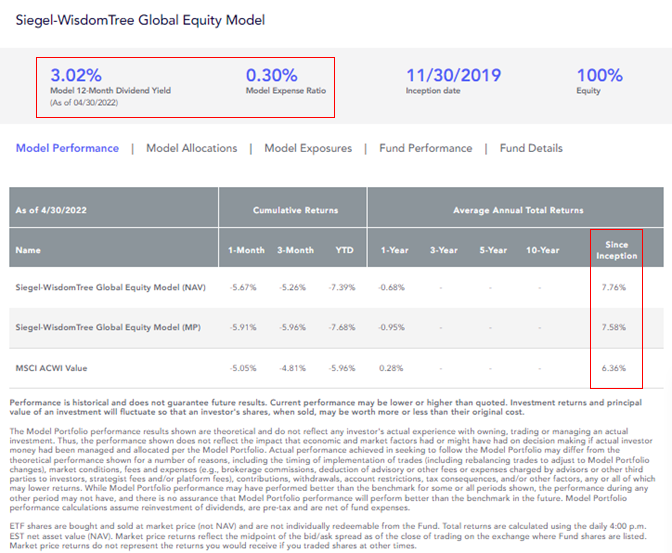Click the MSCI ACWI 1-Year value 0.28%
Viewport: 672px width, 553px height.
(391, 368)
